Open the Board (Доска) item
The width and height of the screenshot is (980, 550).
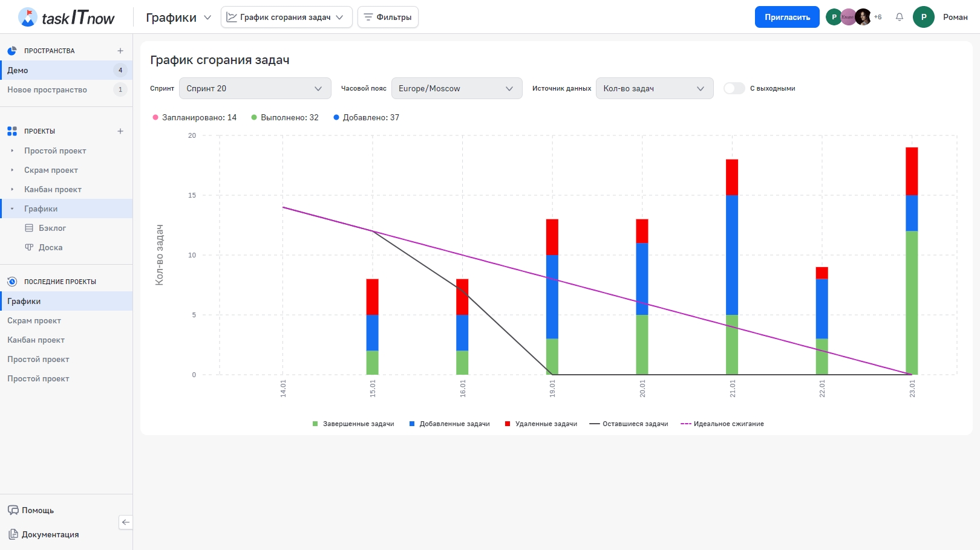pyautogui.click(x=50, y=247)
